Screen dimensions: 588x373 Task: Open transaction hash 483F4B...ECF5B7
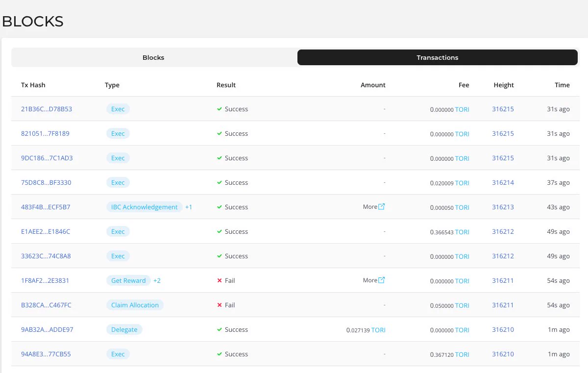click(x=46, y=207)
